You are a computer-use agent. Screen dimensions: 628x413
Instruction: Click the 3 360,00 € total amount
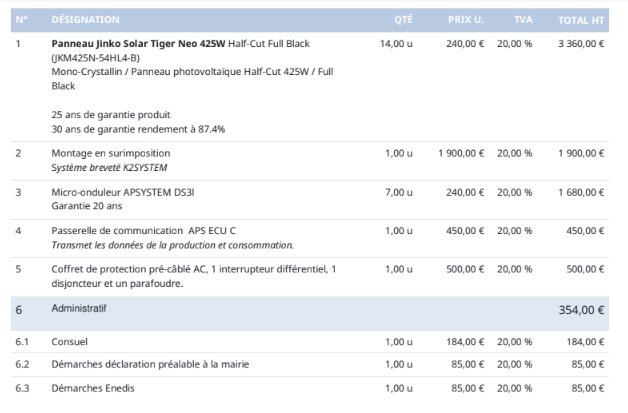pyautogui.click(x=580, y=44)
